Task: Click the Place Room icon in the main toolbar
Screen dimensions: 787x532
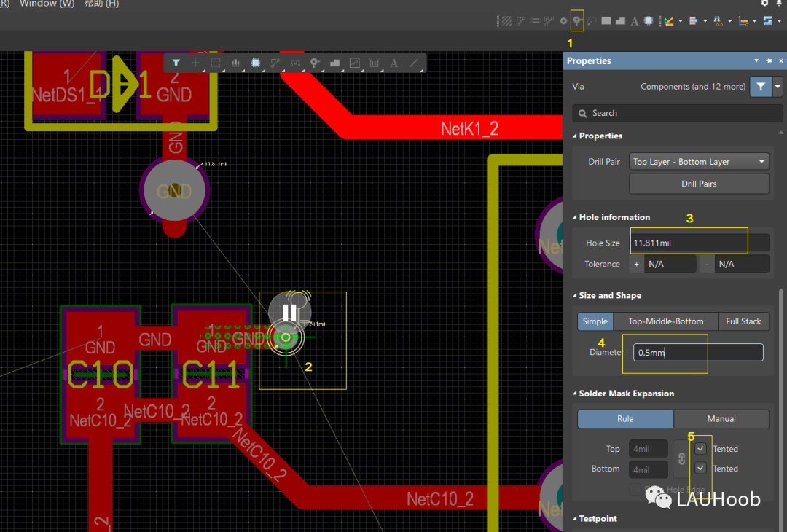Action: 768,20
